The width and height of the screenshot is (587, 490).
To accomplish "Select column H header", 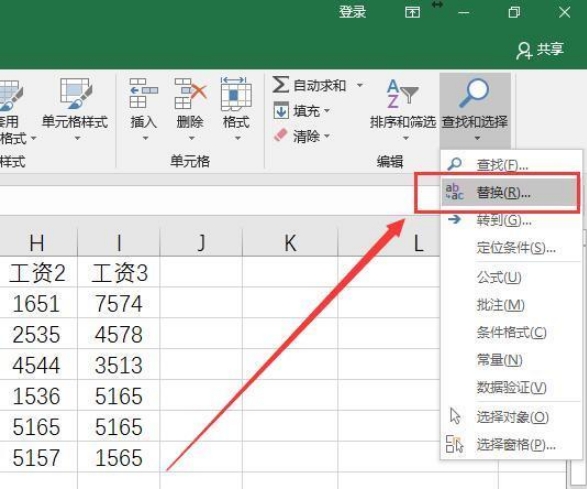I will pos(39,243).
